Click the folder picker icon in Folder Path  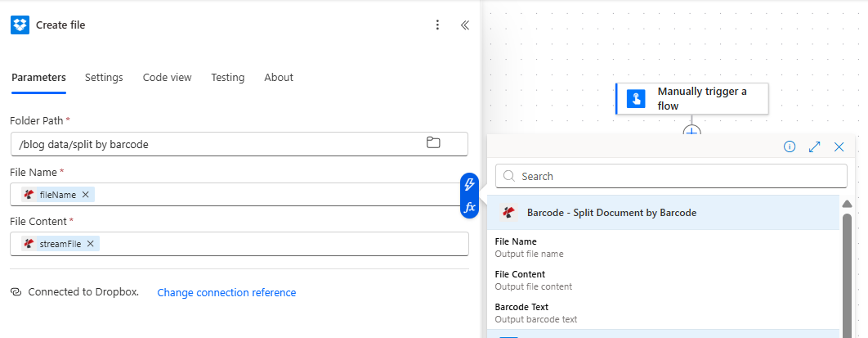pyautogui.click(x=433, y=143)
